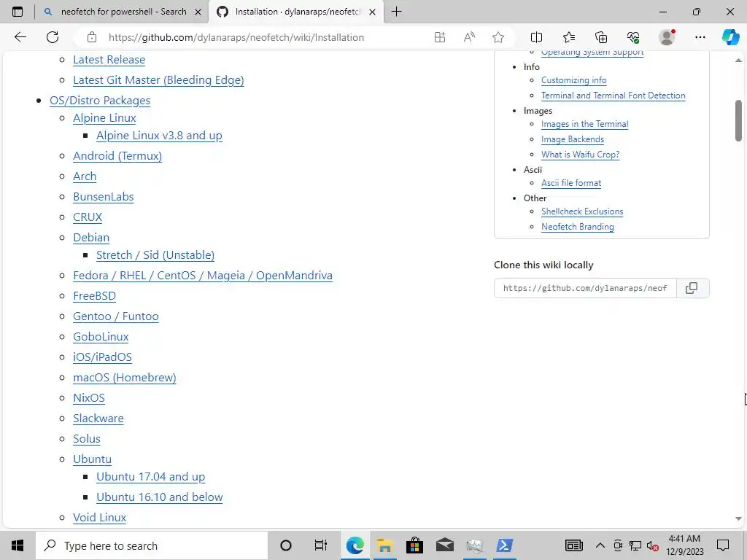Open the CRUX link
This screenshot has height=560, width=747.
[88, 217]
